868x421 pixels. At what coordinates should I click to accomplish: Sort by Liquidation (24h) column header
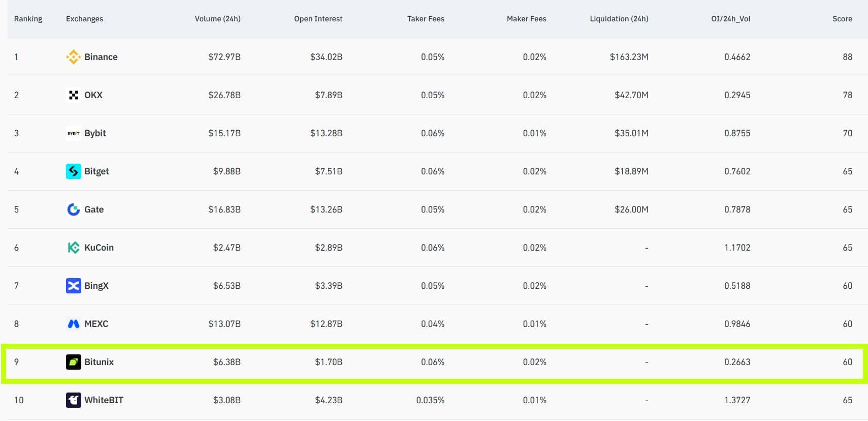pyautogui.click(x=619, y=19)
